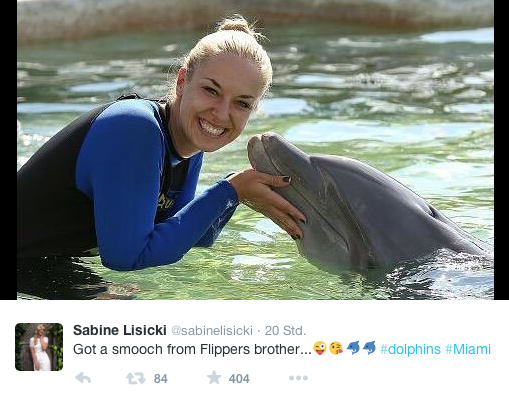Image resolution: width=509 pixels, height=406 pixels.
Task: Click the second dolphin emoji
Action: (369, 348)
